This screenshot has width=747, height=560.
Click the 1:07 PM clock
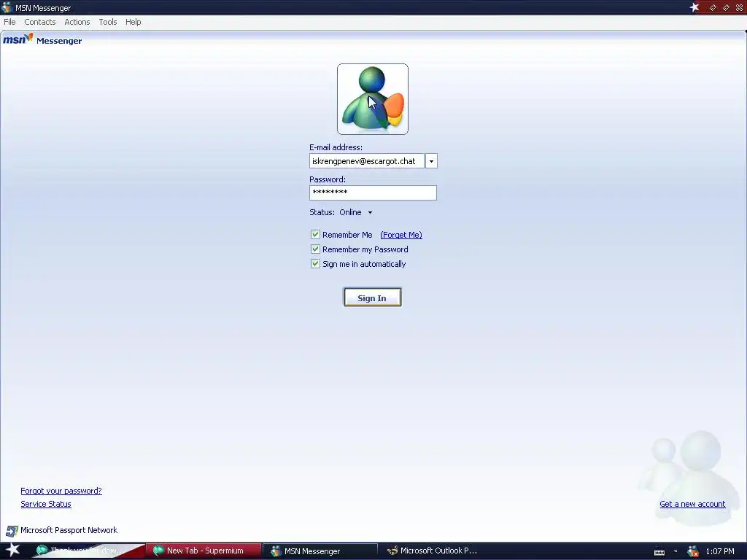coord(720,551)
